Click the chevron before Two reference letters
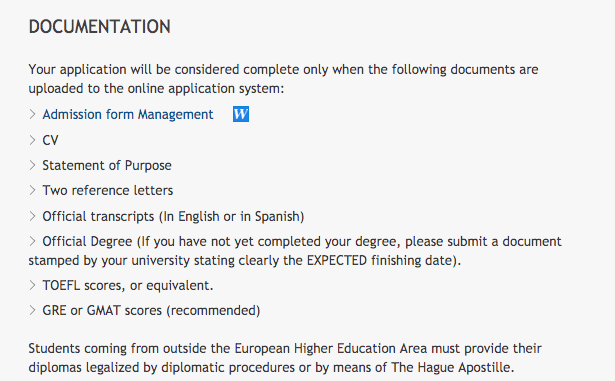 pyautogui.click(x=32, y=190)
